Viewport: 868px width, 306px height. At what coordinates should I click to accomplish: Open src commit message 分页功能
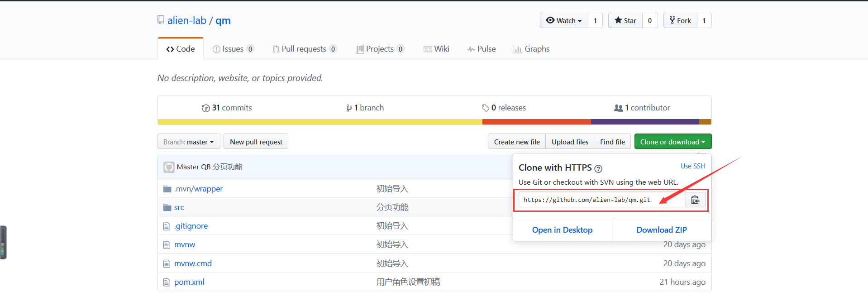392,207
